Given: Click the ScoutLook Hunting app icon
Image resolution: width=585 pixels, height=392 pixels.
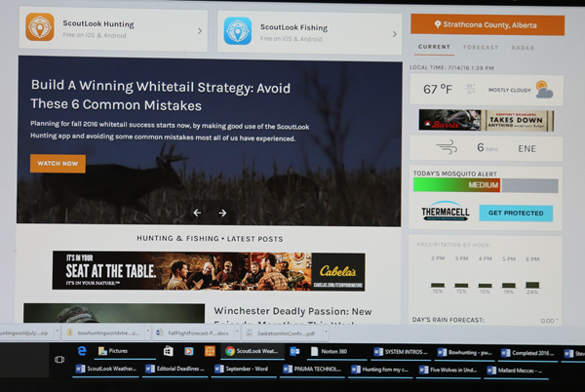Looking at the screenshot, I should (40, 28).
